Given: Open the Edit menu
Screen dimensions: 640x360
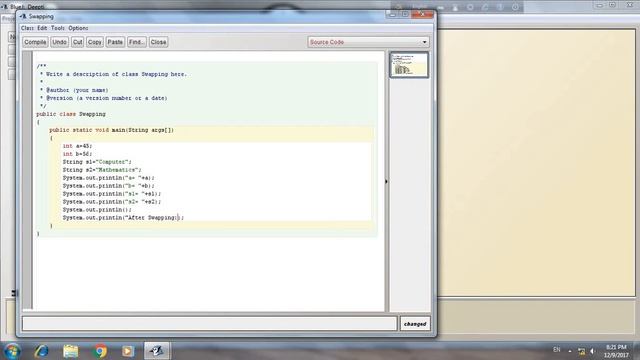Looking at the screenshot, I should [x=42, y=28].
